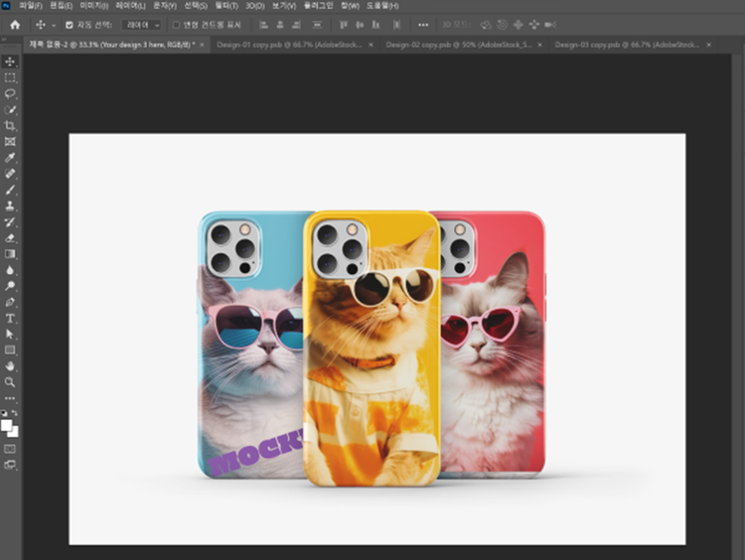Open align and distribute more options
The image size is (745, 560).
[423, 25]
